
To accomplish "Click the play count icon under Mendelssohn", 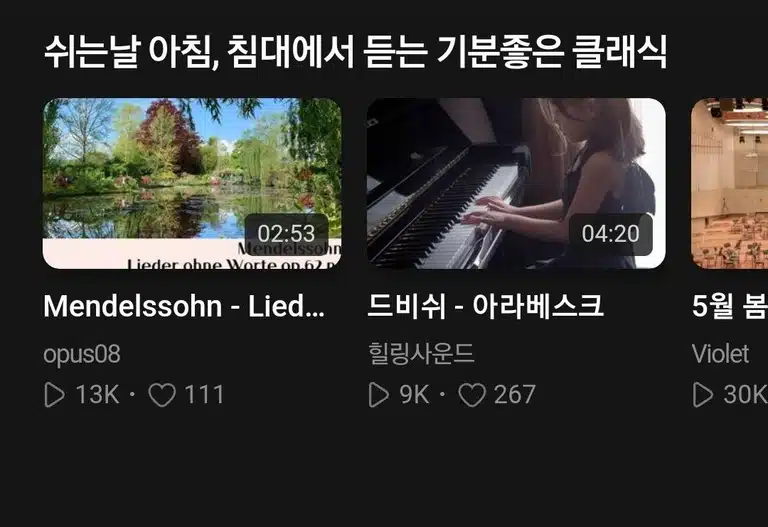I will tap(54, 395).
